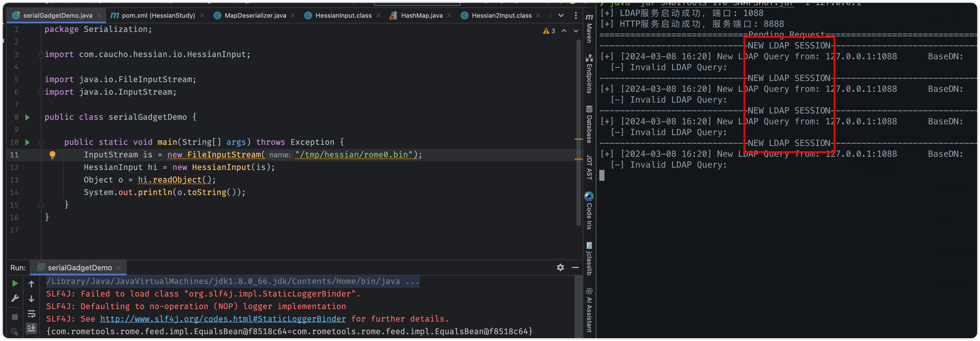This screenshot has height=341, width=980.
Task: Click the orange warning stripe marker near line 11
Action: click(x=579, y=159)
